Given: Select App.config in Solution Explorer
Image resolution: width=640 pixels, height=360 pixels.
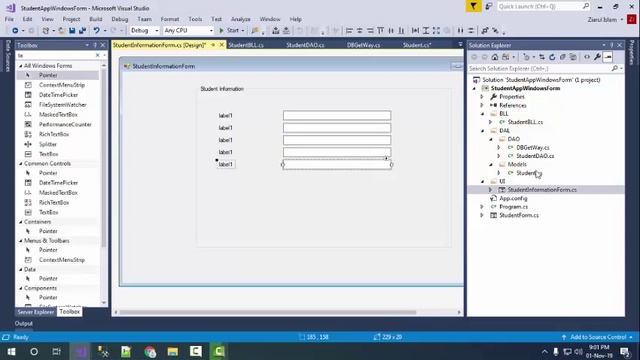Looking at the screenshot, I should coord(513,198).
